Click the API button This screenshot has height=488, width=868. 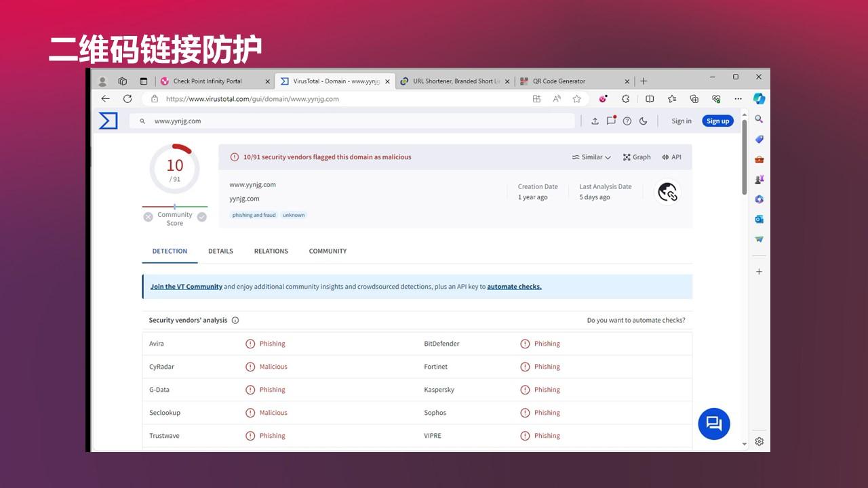pyautogui.click(x=671, y=157)
